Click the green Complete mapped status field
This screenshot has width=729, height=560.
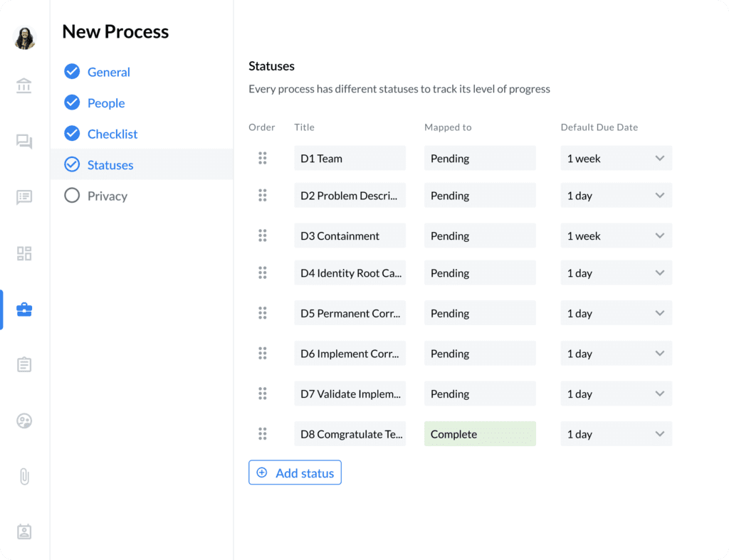click(480, 434)
